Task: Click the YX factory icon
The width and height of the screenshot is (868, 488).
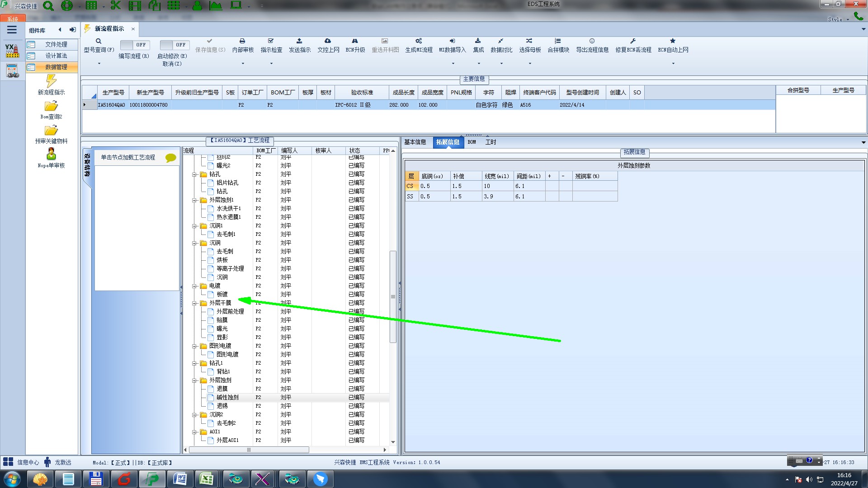Action: [x=12, y=51]
